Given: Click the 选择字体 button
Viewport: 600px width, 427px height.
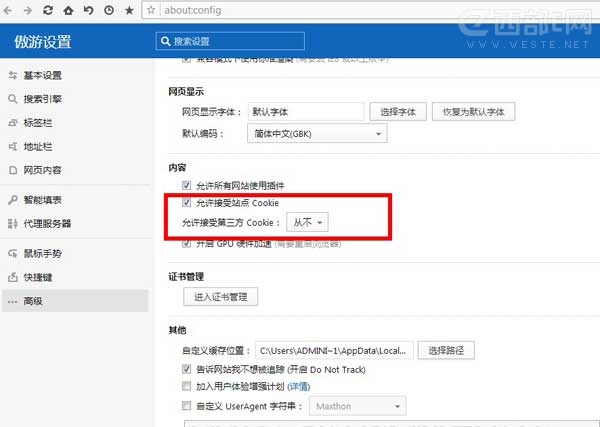Looking at the screenshot, I should coord(398,111).
